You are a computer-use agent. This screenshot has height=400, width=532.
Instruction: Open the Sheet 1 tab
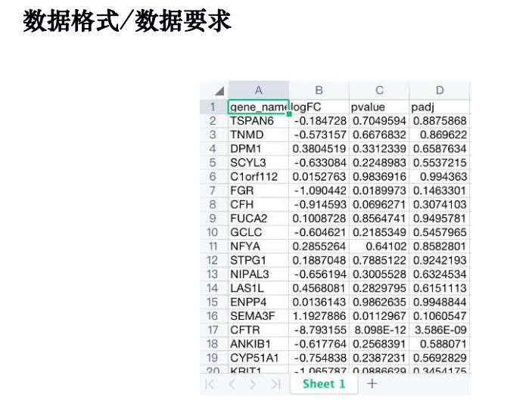point(324,383)
